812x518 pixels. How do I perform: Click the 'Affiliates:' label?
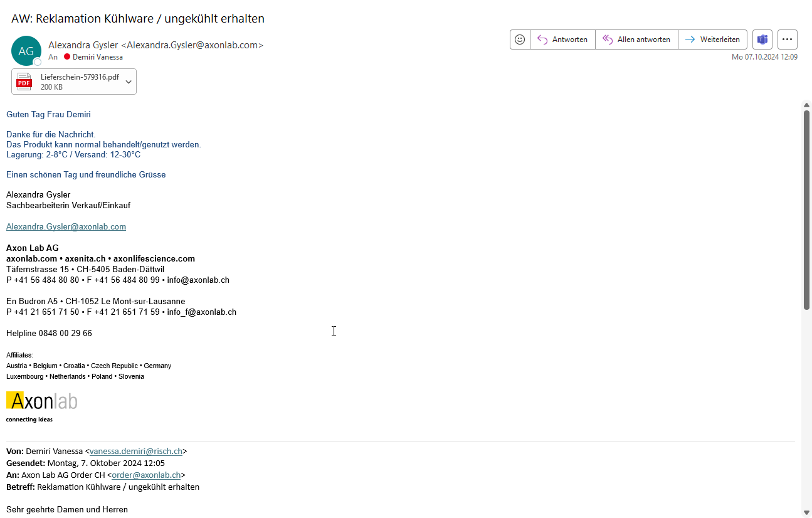[19, 355]
